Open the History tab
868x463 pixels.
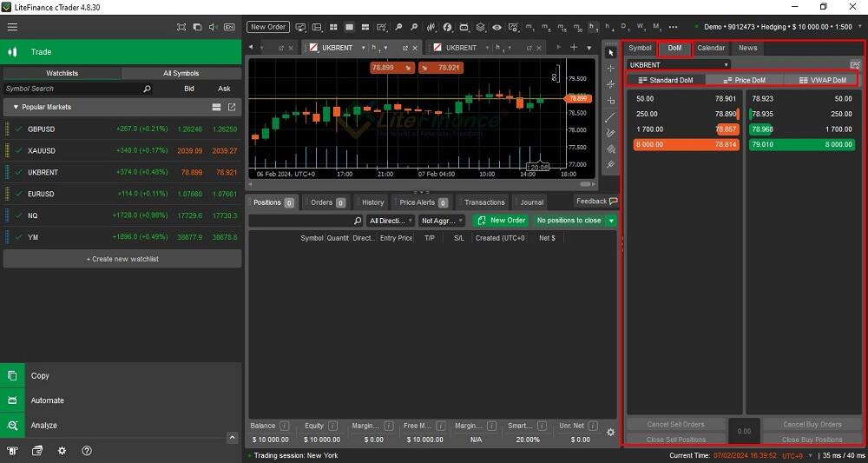tap(372, 202)
